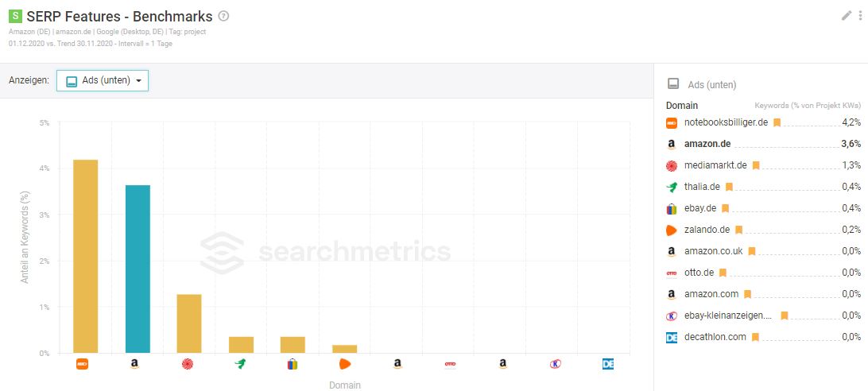Image resolution: width=868 pixels, height=391 pixels.
Task: Click the bookmark icon beside otto.de
Action: pyautogui.click(x=723, y=273)
